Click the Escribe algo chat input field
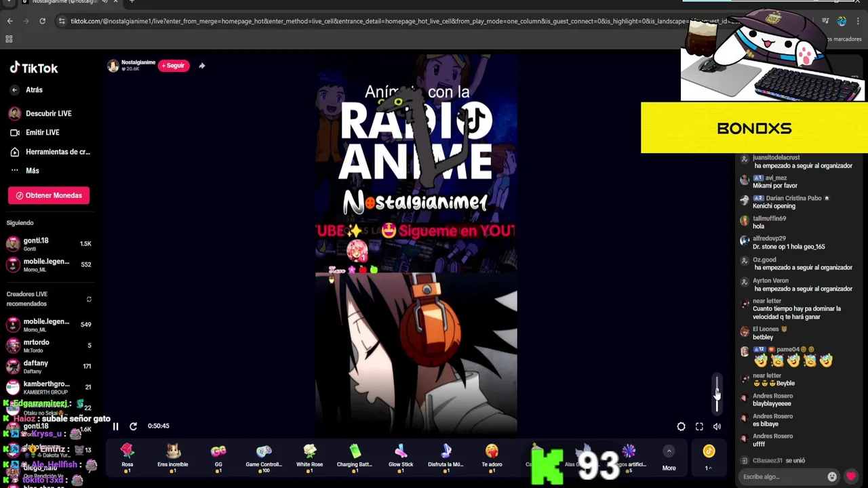This screenshot has width=868, height=488. click(783, 476)
